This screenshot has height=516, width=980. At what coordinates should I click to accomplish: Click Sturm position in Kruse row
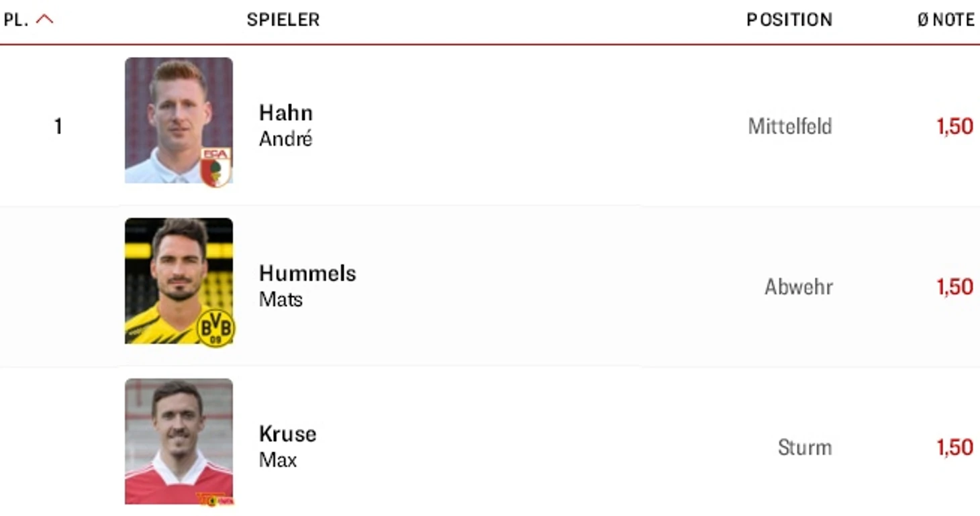tap(805, 447)
